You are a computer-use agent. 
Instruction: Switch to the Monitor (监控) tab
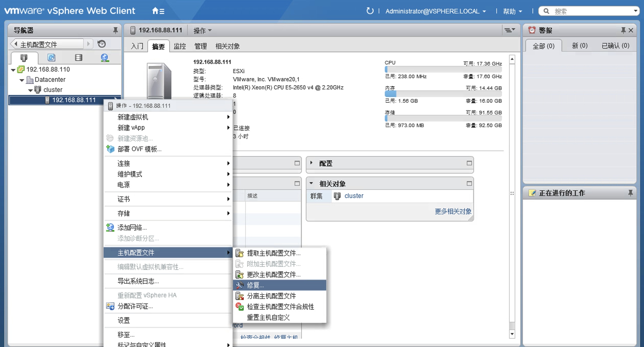point(180,46)
